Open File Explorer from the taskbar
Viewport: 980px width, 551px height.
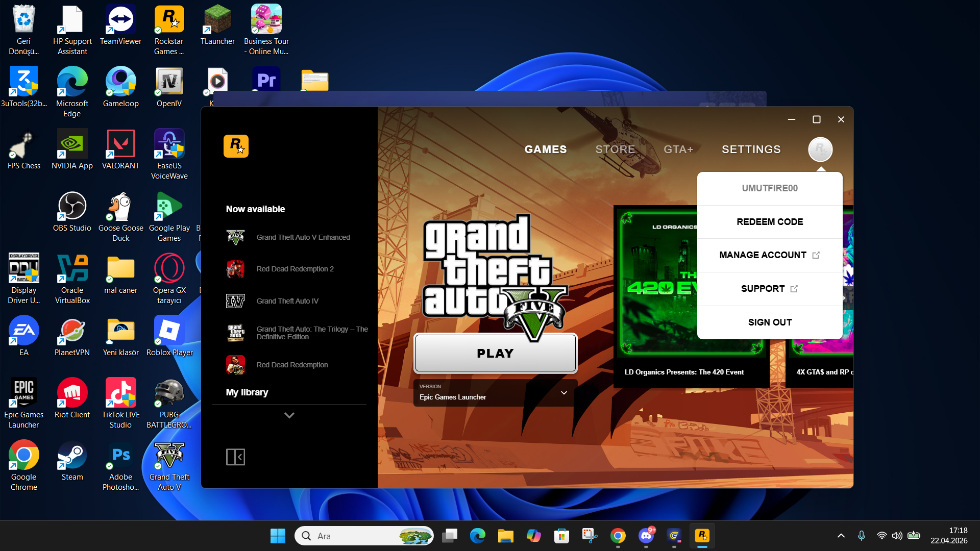click(x=505, y=536)
